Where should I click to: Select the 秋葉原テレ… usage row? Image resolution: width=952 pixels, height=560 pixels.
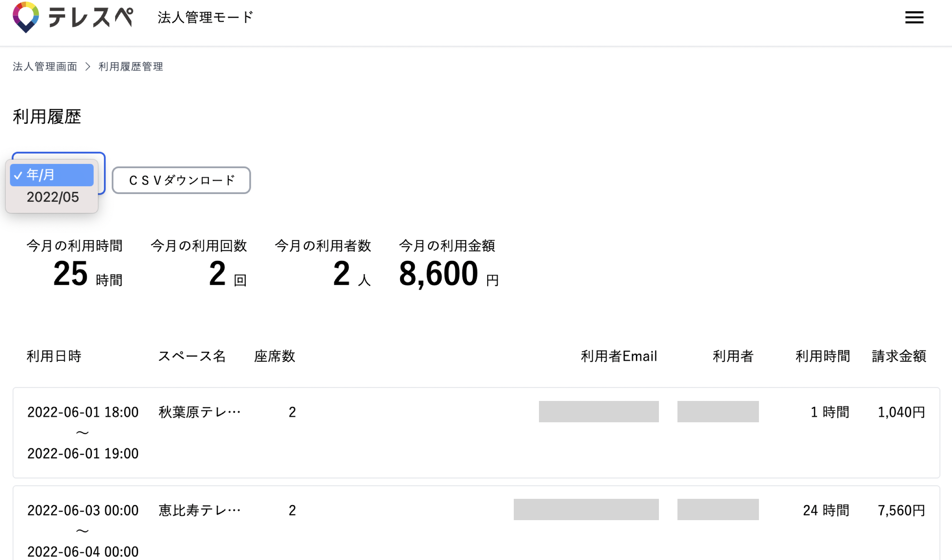[x=199, y=412]
